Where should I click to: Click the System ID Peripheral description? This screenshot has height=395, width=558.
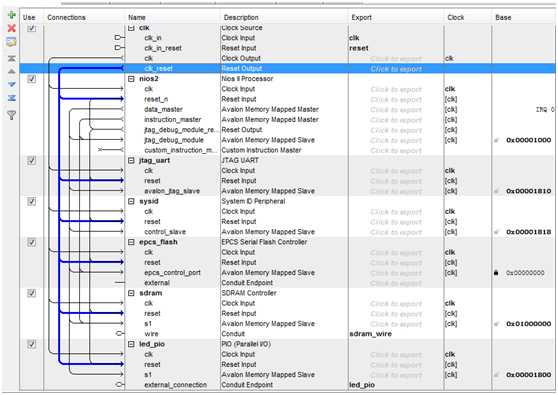coord(253,201)
